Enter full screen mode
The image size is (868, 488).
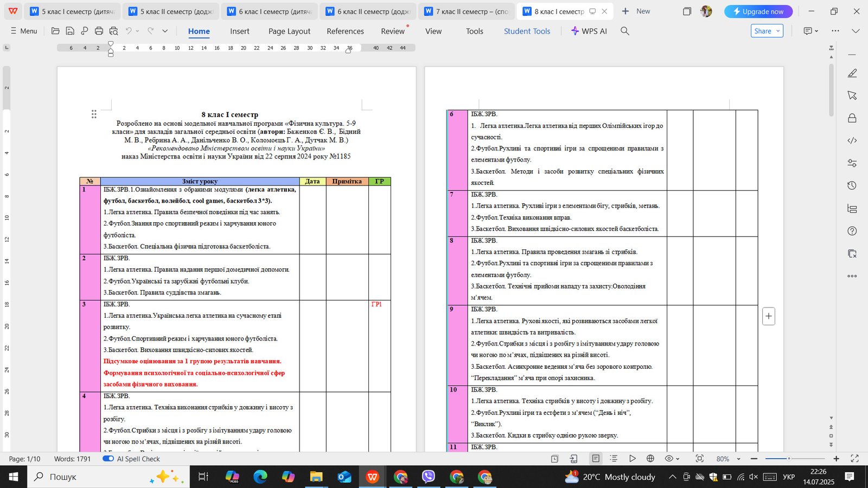point(854,459)
